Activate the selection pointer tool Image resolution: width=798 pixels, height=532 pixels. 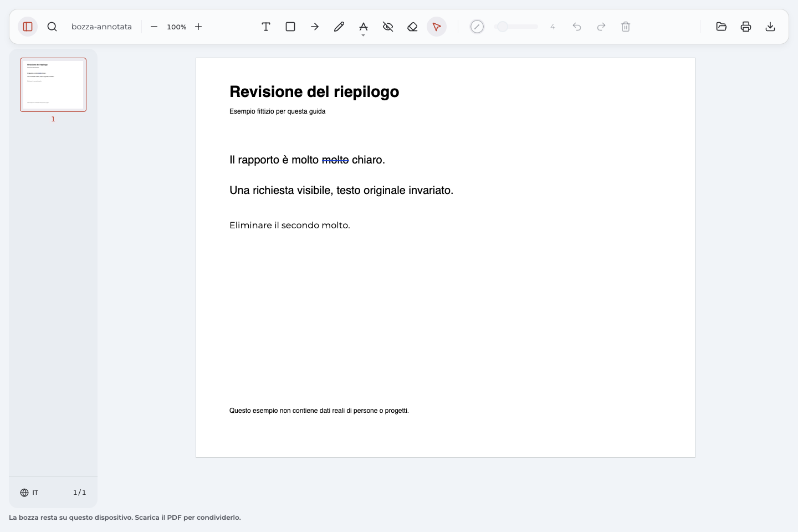[x=437, y=27]
